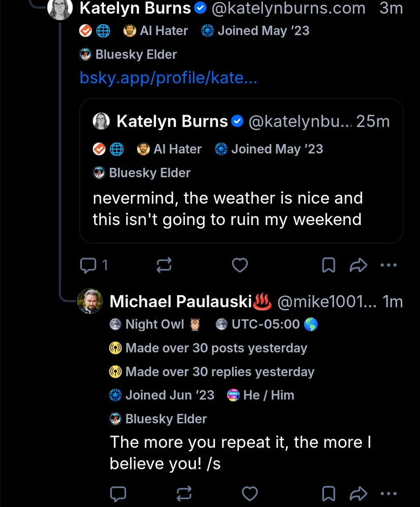This screenshot has width=420, height=507.
Task: Open Michael Paulauski's profile picture
Action: click(90, 301)
